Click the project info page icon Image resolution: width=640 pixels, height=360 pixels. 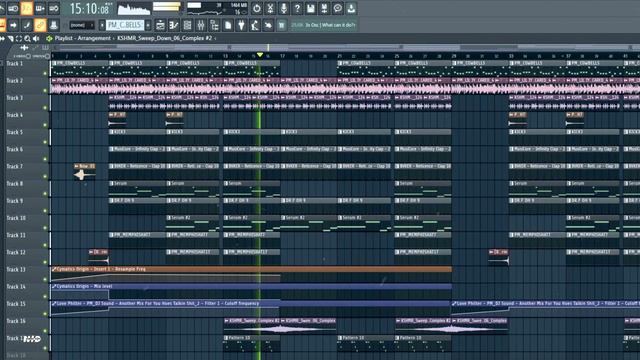(x=228, y=25)
